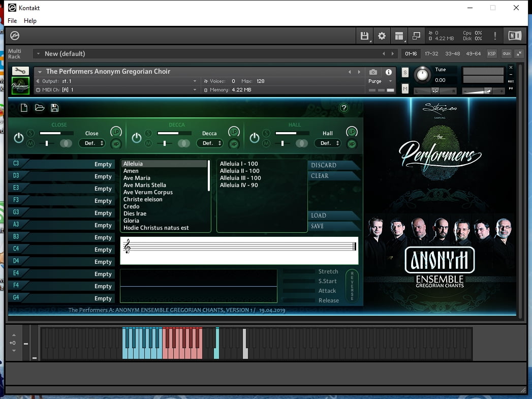Toggle Decca mic HP filter
The height and width of the screenshot is (399, 532).
pyautogui.click(x=234, y=144)
